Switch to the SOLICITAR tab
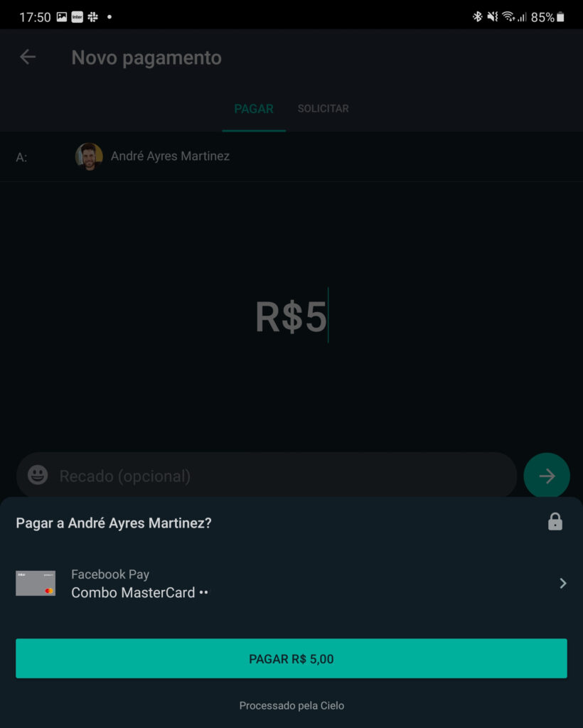The height and width of the screenshot is (728, 583). tap(323, 109)
